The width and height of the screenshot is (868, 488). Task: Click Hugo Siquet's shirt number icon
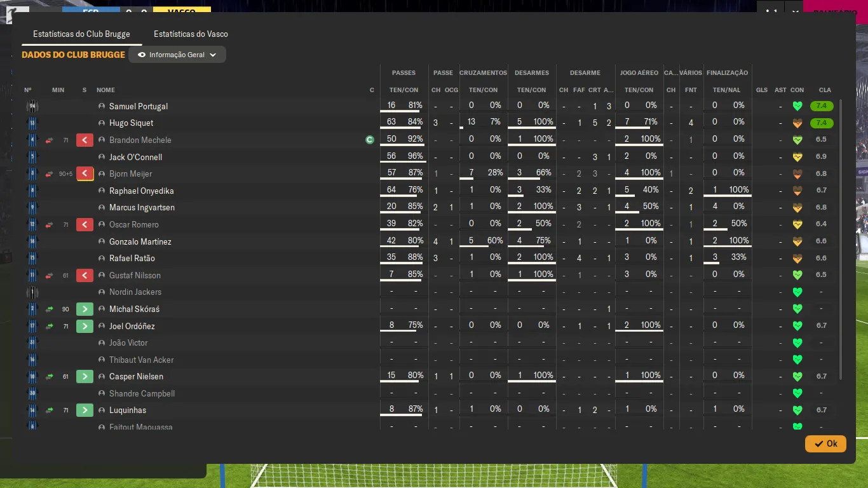[32, 123]
